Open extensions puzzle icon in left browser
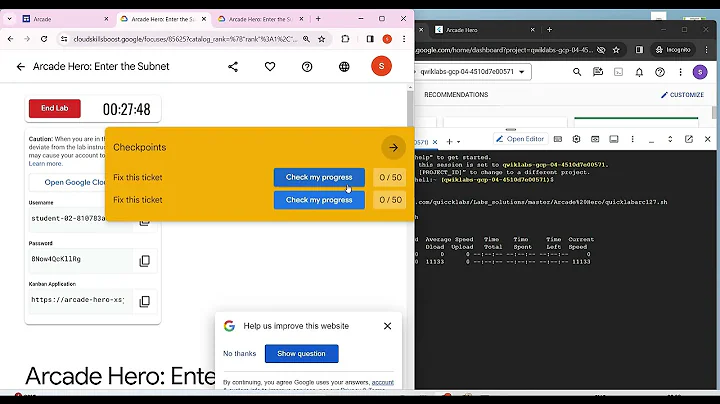 tap(345, 39)
